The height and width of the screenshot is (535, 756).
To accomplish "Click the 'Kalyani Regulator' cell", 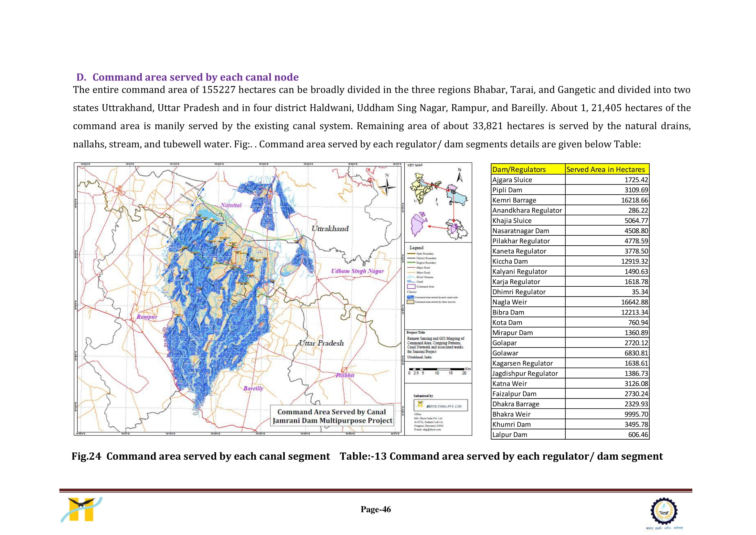I will 528,272.
